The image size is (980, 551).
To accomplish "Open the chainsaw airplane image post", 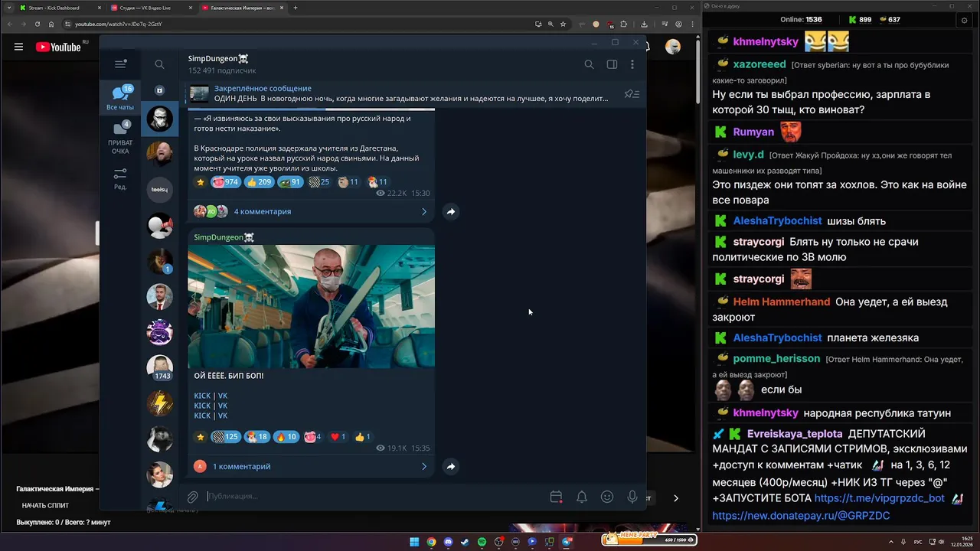I will pos(311,306).
